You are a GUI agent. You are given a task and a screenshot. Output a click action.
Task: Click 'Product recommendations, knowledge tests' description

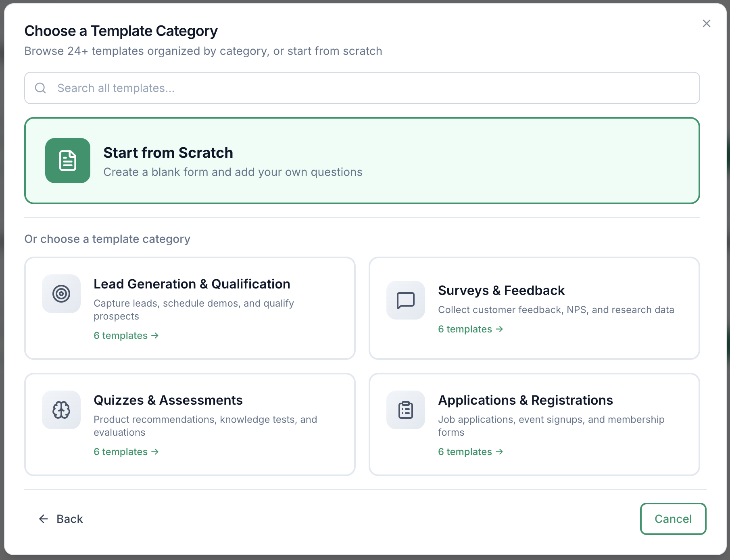pyautogui.click(x=205, y=426)
